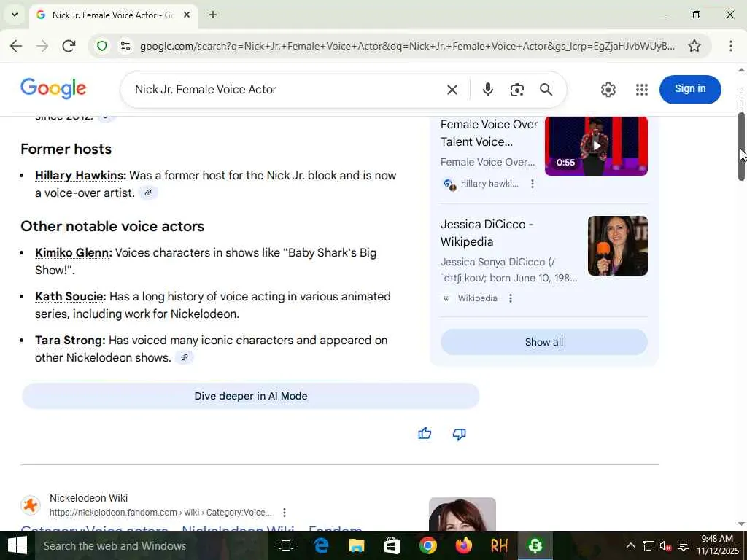Open File Explorer from the taskbar
The width and height of the screenshot is (747, 560).
tap(356, 545)
